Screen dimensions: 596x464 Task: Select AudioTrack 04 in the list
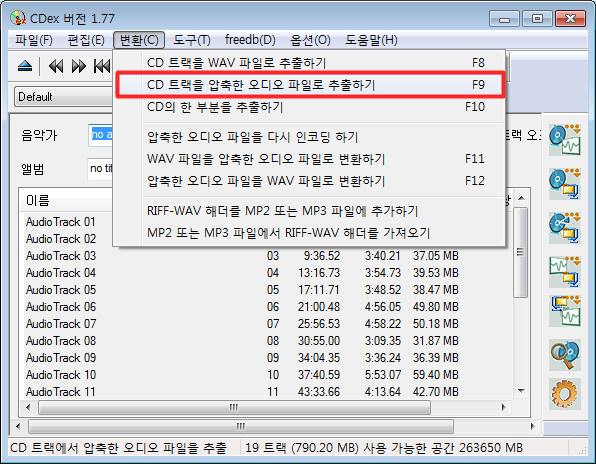61,273
